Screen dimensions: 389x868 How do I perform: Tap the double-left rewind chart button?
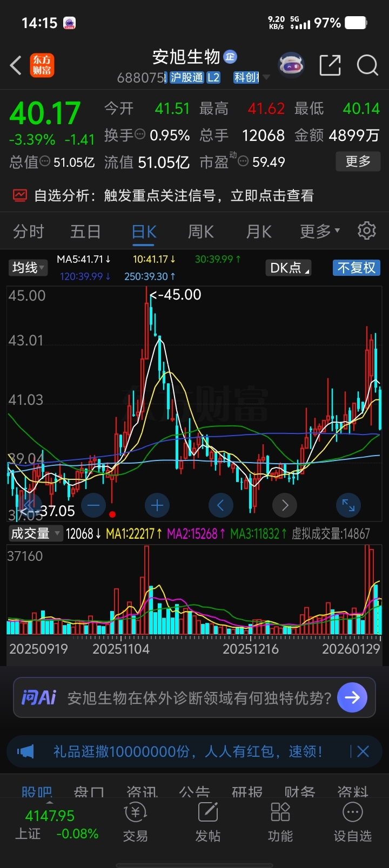tap(30, 505)
